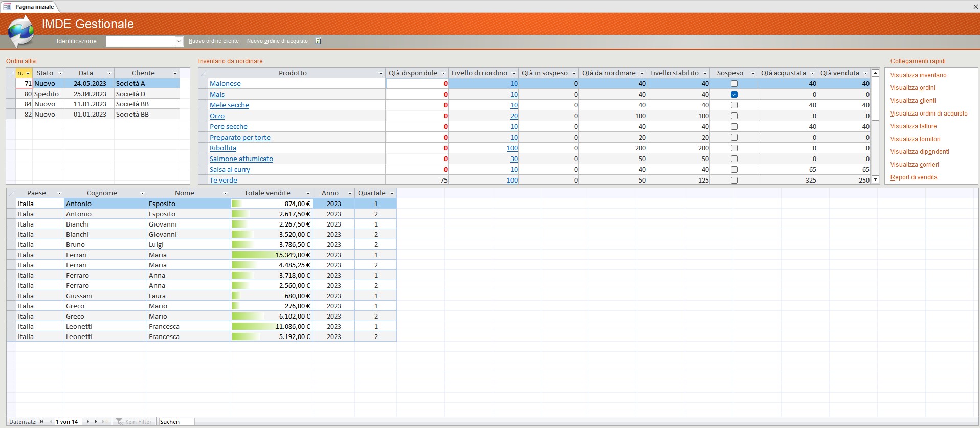980x428 pixels.
Task: Select the Pagina iniziale tab
Action: 30,7
